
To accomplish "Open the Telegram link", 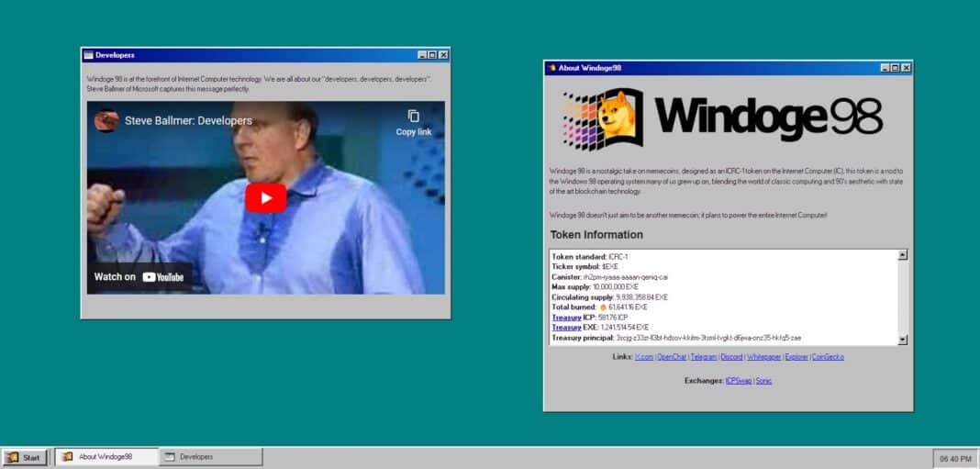I will (x=704, y=357).
